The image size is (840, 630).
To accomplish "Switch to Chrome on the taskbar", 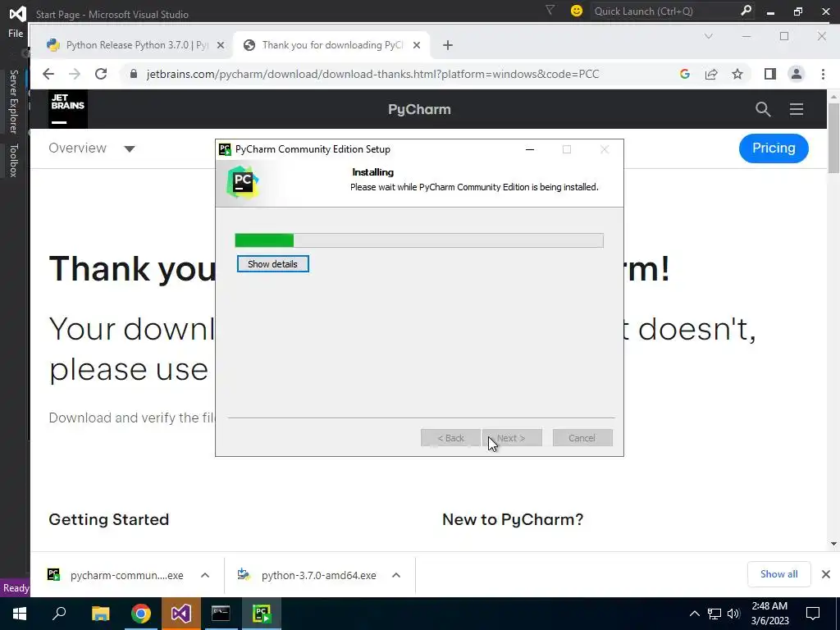I will coord(141,614).
